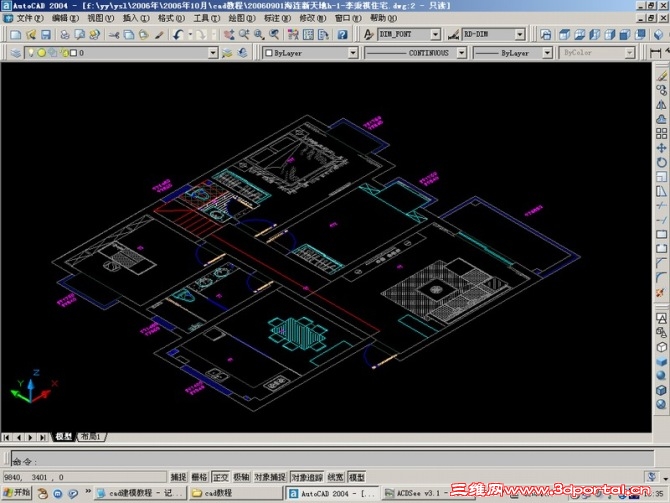Image resolution: width=670 pixels, height=503 pixels.
Task: Click the layout tabs scroll-to-first arrow
Action: 7,437
